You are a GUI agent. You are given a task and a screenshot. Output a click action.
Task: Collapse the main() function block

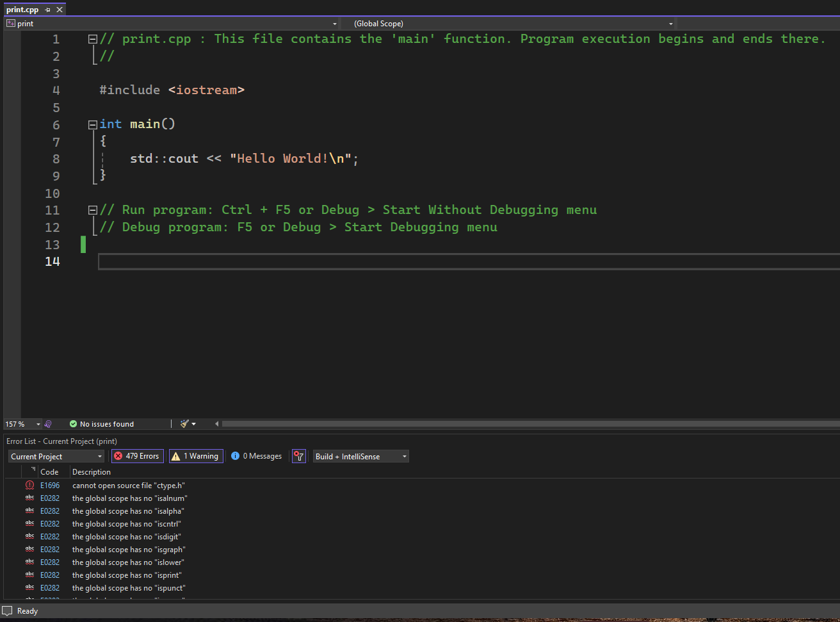point(93,124)
